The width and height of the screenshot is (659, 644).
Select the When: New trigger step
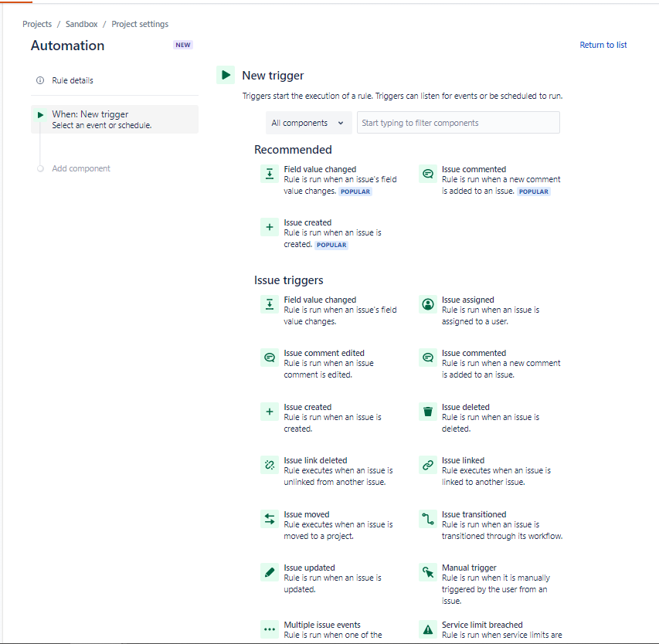(114, 120)
